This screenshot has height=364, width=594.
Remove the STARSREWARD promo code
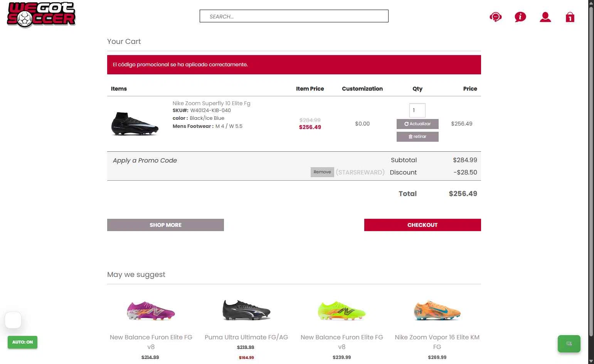click(322, 172)
